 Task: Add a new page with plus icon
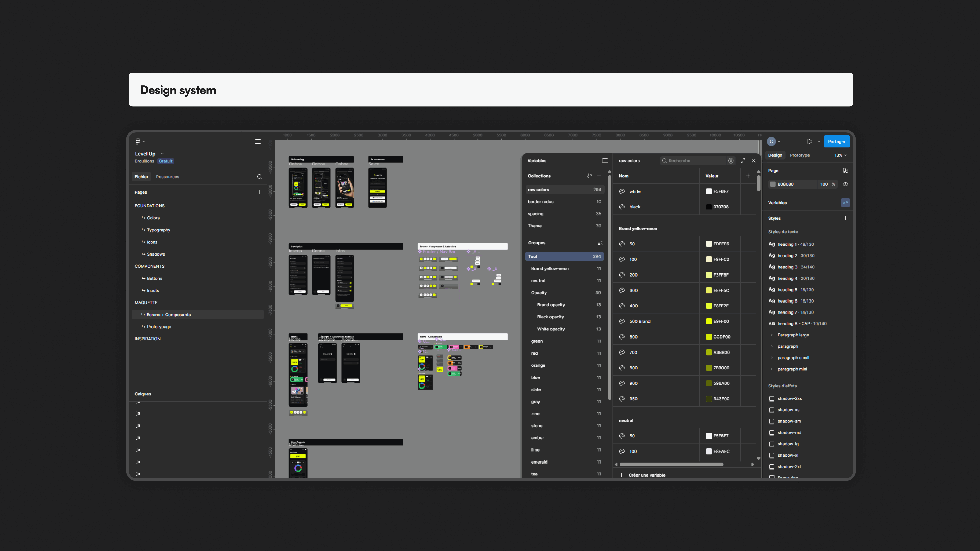pos(259,192)
